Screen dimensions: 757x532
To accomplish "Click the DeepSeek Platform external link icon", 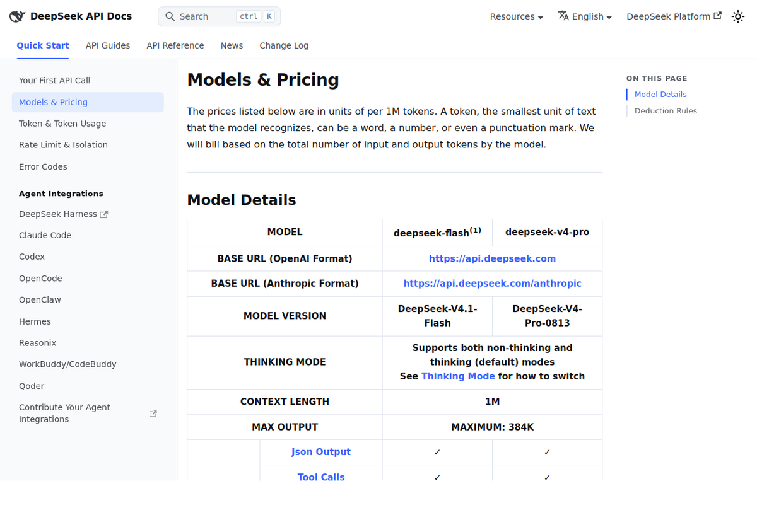I will [717, 16].
